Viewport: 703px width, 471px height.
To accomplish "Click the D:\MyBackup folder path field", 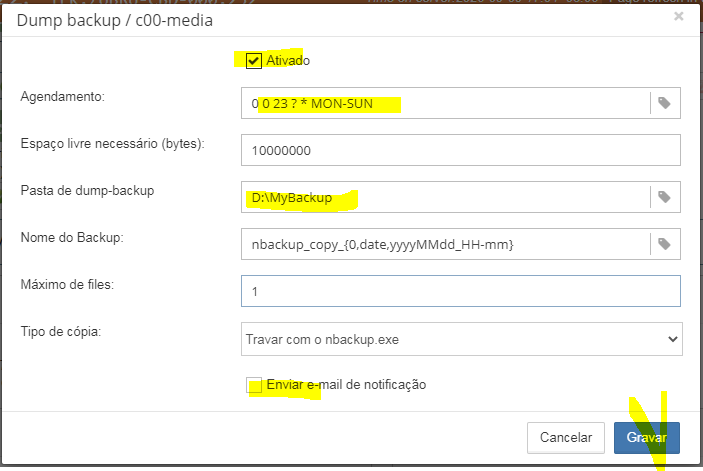I will (445, 197).
